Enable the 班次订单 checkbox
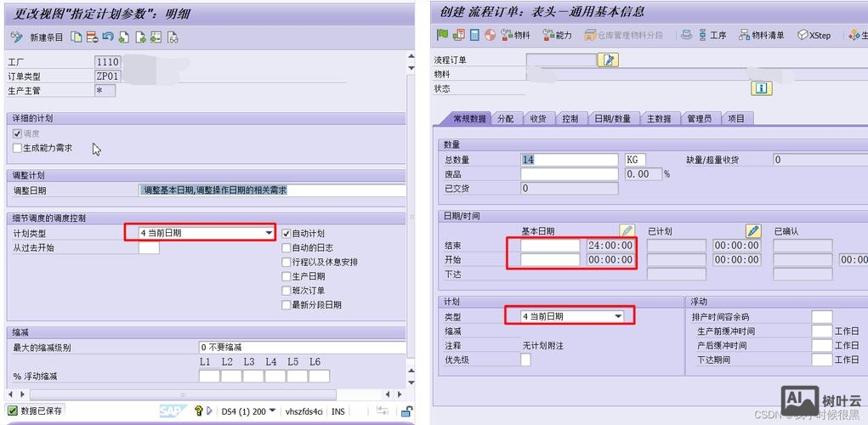The image size is (868, 425). (286, 291)
